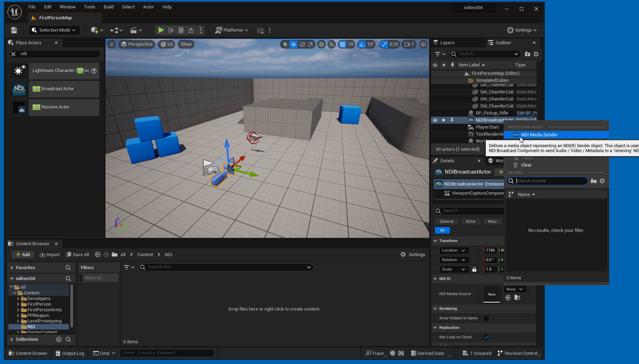Toggle grid snapping icon in viewport
The width and height of the screenshot is (639, 364).
(342, 44)
